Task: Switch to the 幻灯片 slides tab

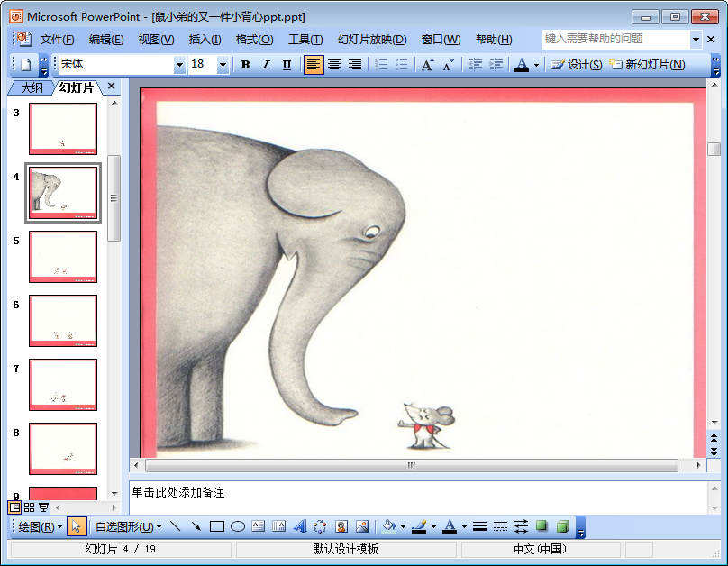Action: [x=77, y=87]
